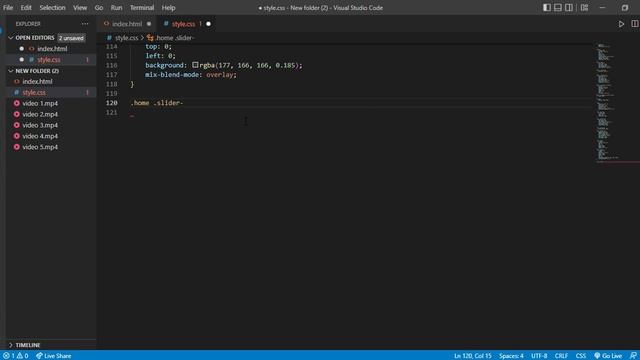Change language mode CSS
Screen dimensions: 640x360
click(581, 356)
